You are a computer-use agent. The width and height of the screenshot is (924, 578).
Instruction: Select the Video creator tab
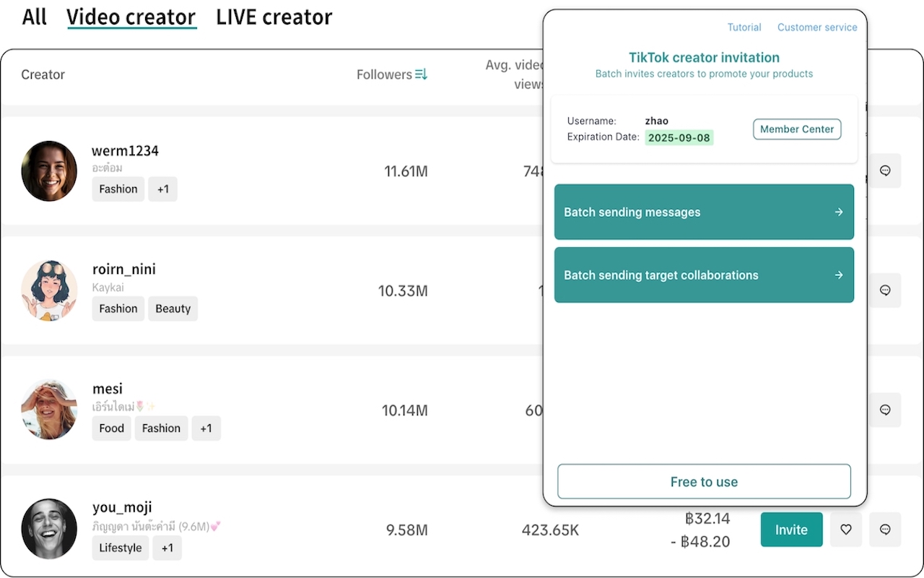131,17
